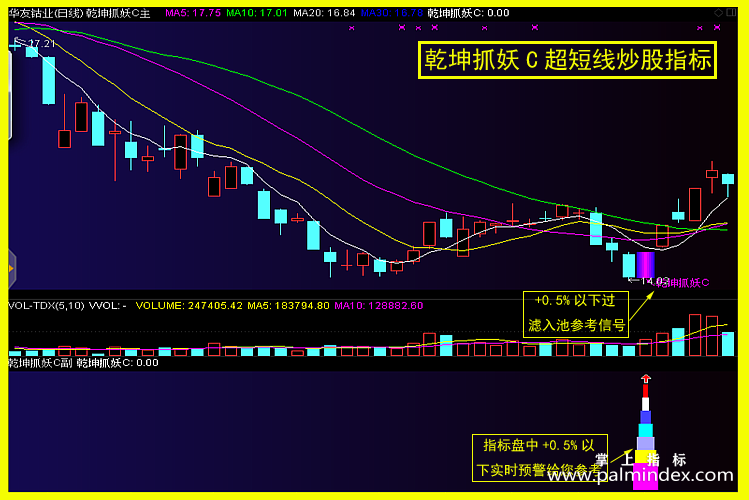Click the MA5: 17.75 label in the main chart header
The height and width of the screenshot is (500, 749).
point(193,13)
